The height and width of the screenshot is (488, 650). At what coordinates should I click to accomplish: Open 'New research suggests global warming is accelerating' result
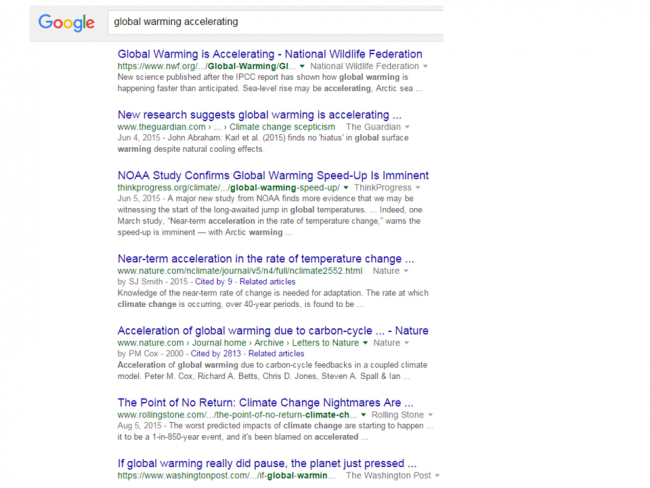tap(260, 115)
